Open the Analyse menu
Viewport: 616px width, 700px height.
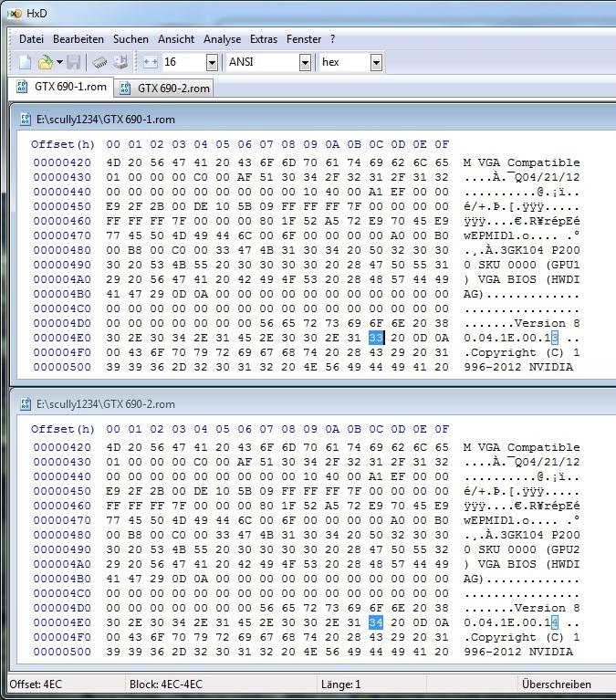222,39
